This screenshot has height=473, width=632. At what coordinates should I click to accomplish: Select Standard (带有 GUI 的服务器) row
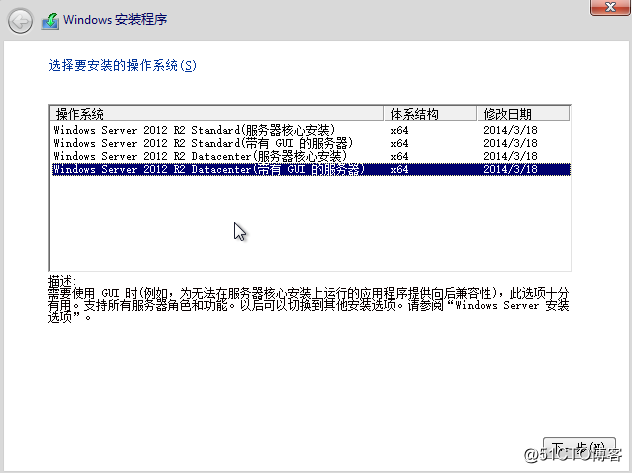(x=311, y=143)
